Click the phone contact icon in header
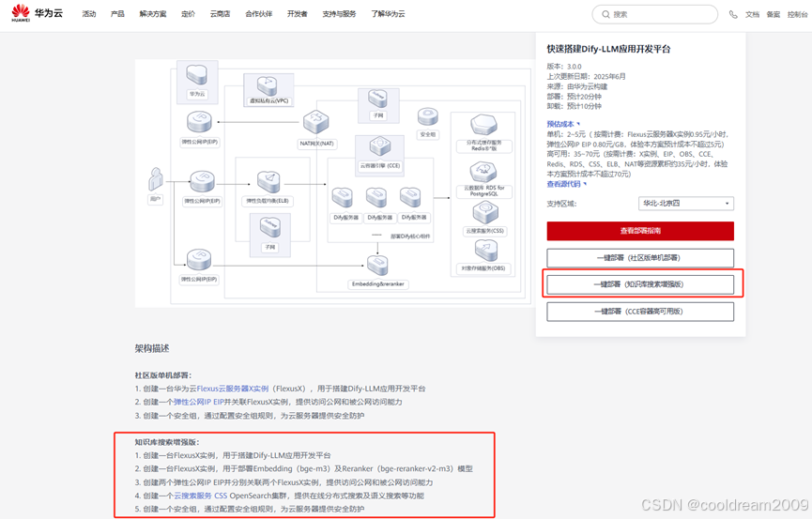 pos(733,14)
